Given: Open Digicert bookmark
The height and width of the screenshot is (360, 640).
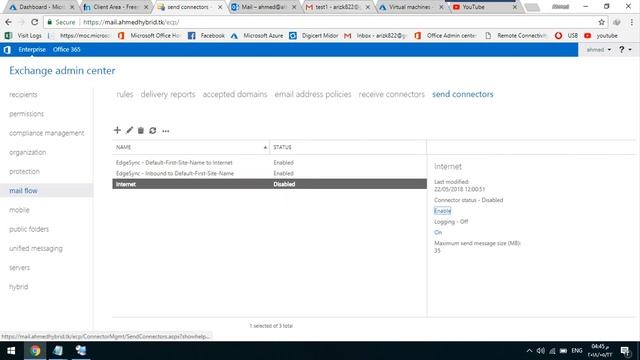Looking at the screenshot, I should [x=313, y=36].
